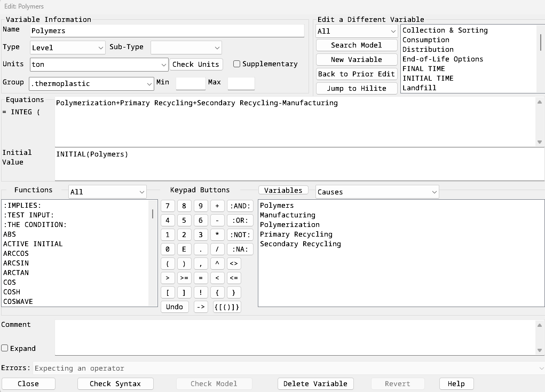This screenshot has height=392, width=545.
Task: Click the <= keypad button
Action: pos(234,278)
